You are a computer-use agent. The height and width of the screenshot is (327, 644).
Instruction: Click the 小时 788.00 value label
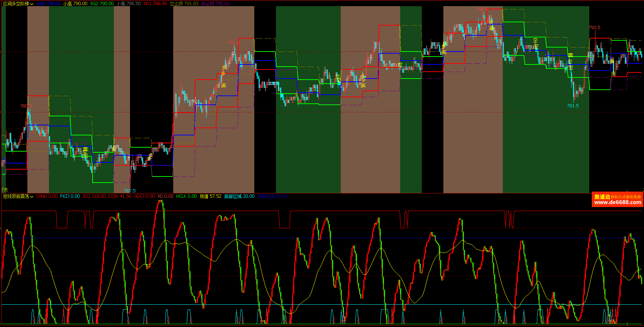48,4
